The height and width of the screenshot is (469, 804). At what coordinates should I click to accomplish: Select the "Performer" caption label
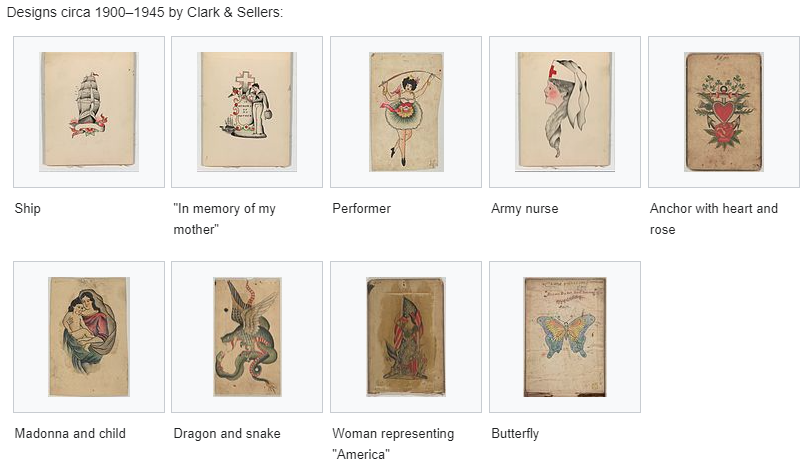[361, 209]
